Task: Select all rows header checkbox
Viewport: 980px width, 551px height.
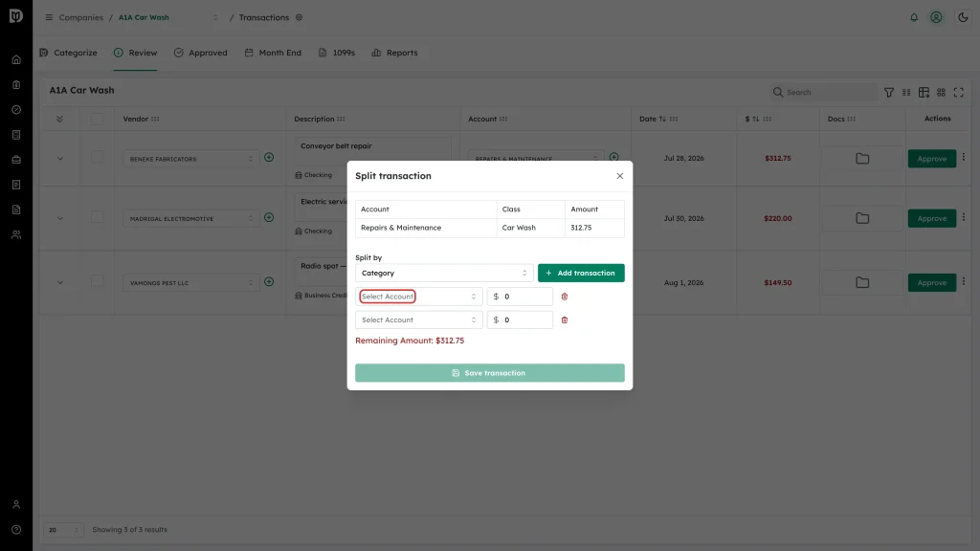Action: pyautogui.click(x=97, y=119)
